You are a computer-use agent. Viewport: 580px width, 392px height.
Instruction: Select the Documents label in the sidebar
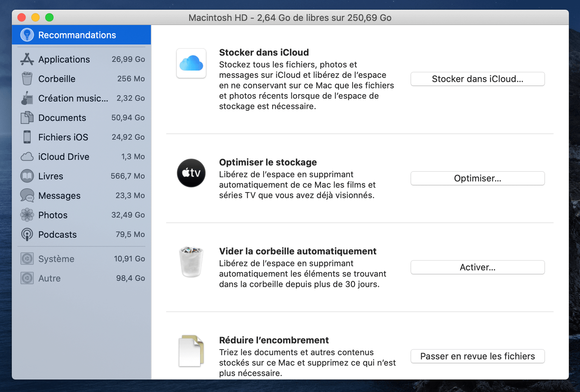[x=62, y=118]
